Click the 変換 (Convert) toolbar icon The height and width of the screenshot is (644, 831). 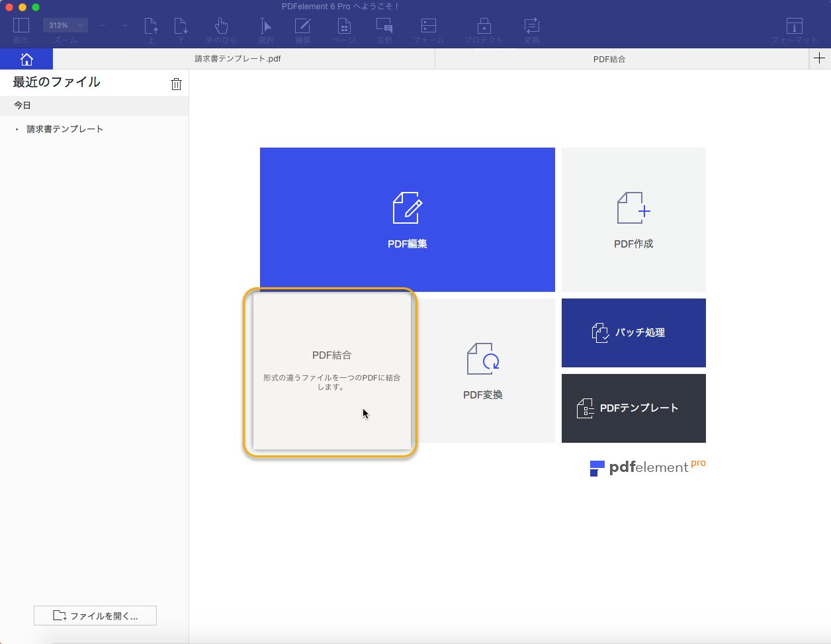pos(531,28)
